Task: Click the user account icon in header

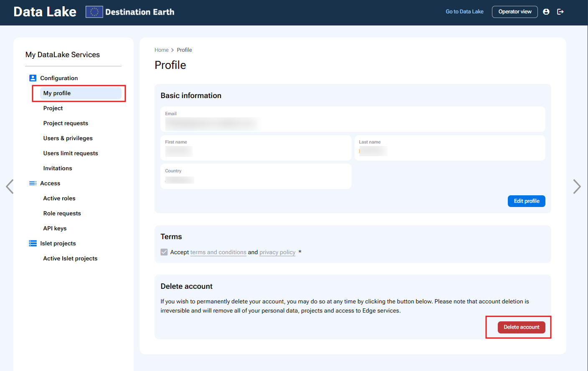Action: [x=546, y=12]
